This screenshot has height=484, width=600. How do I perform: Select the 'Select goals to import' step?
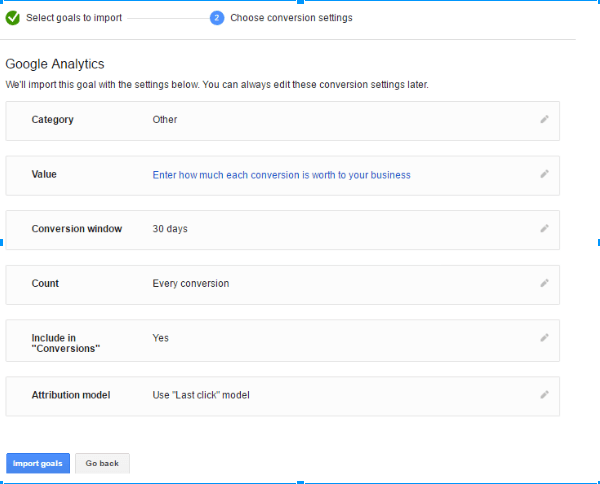(74, 18)
